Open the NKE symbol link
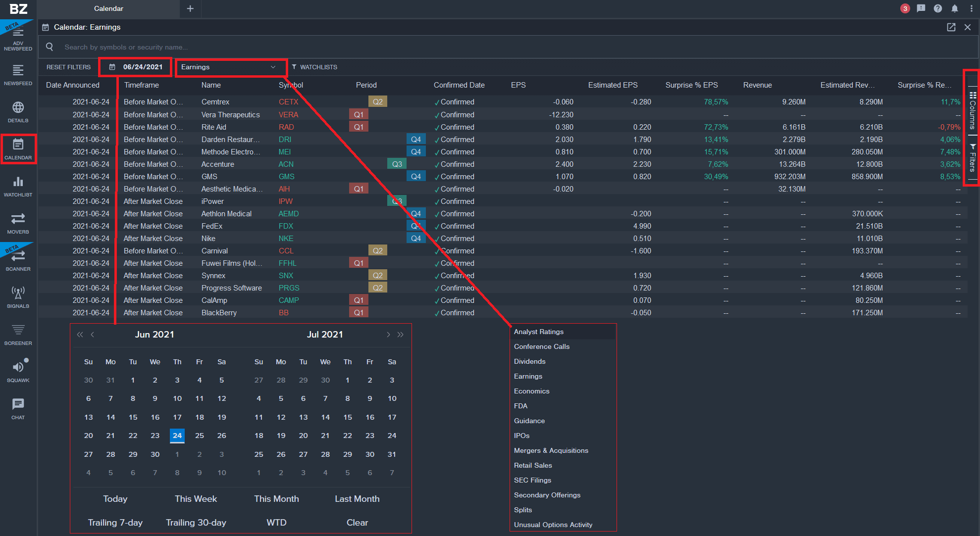The width and height of the screenshot is (980, 536). [286, 239]
